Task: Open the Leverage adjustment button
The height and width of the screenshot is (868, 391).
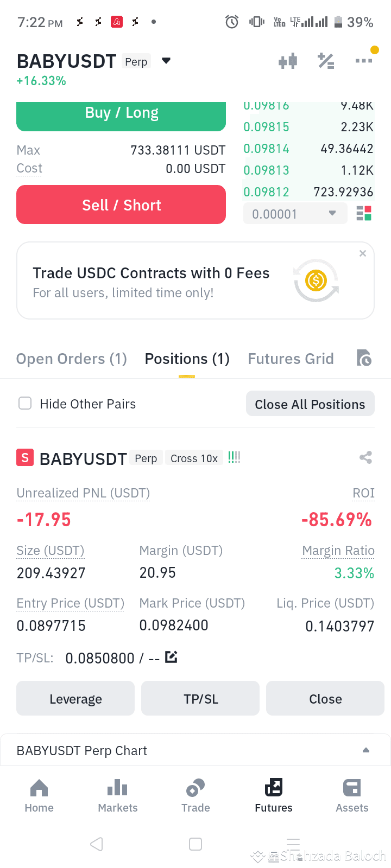Action: point(75,698)
